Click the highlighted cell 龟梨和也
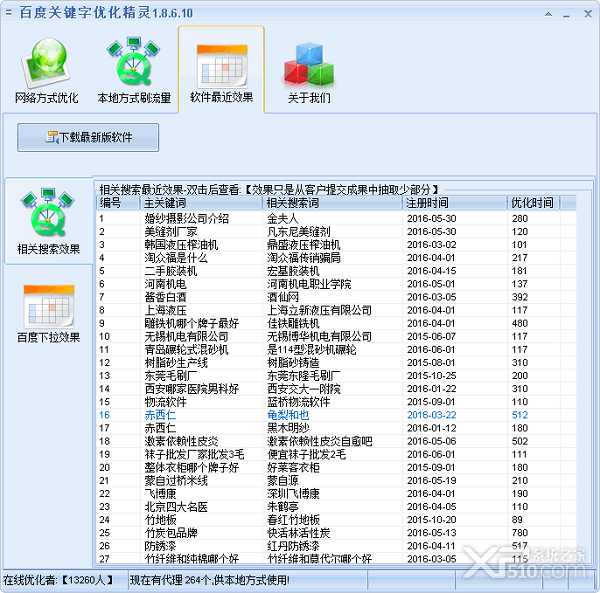 click(x=288, y=415)
